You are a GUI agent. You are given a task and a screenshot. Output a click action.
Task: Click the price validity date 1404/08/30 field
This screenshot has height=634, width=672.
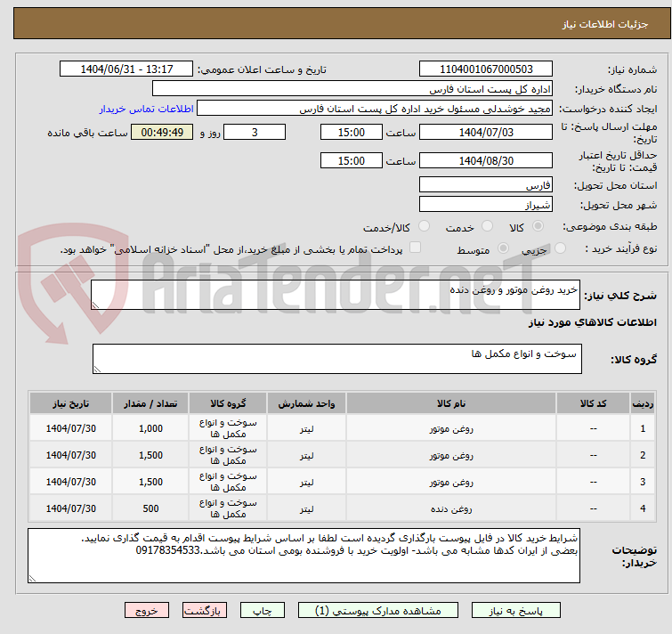coord(486,161)
